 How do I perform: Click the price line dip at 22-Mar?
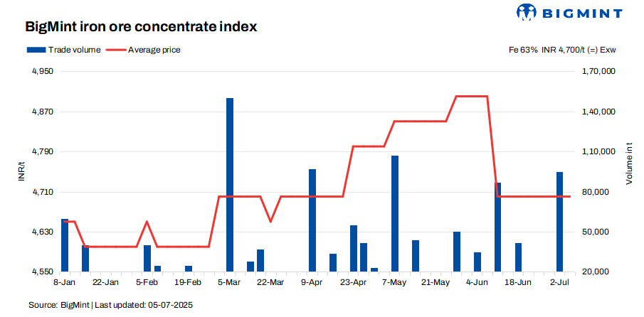click(270, 221)
